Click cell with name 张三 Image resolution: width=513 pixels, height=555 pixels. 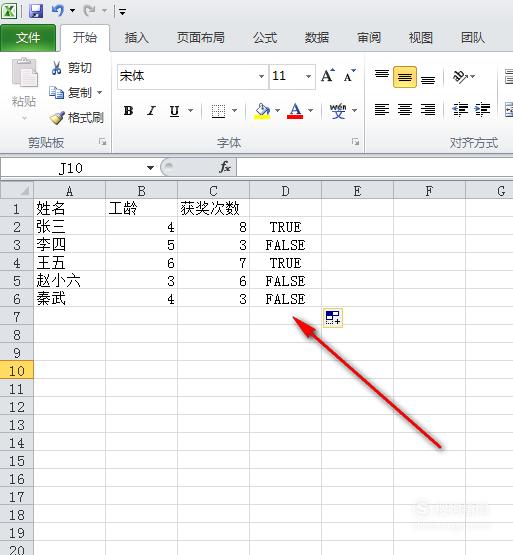tap(69, 227)
